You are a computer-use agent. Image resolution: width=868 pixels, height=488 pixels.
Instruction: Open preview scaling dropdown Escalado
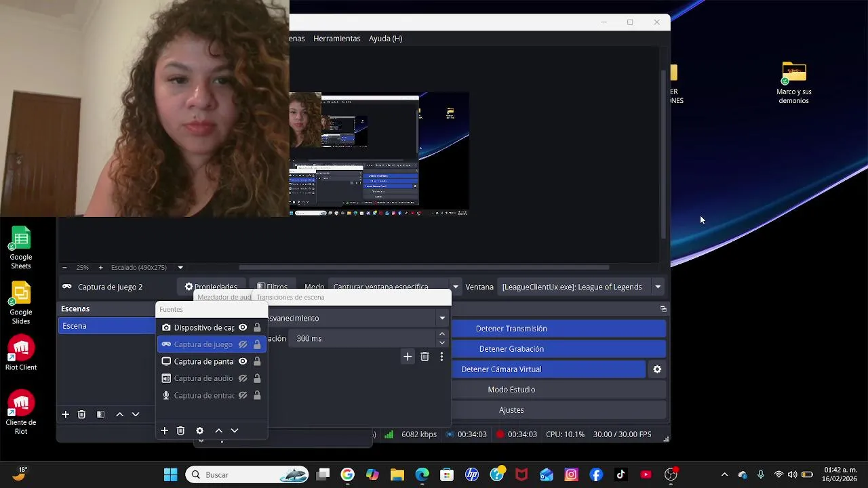(x=180, y=268)
